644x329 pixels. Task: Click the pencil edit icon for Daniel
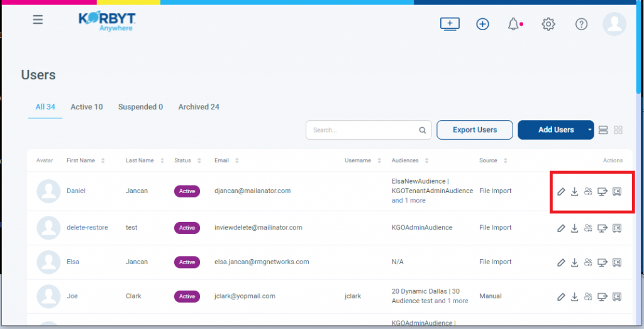(x=561, y=191)
